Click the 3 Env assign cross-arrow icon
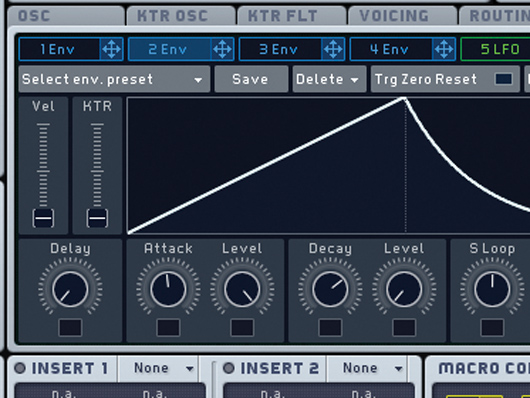The width and height of the screenshot is (530, 398). tap(333, 49)
